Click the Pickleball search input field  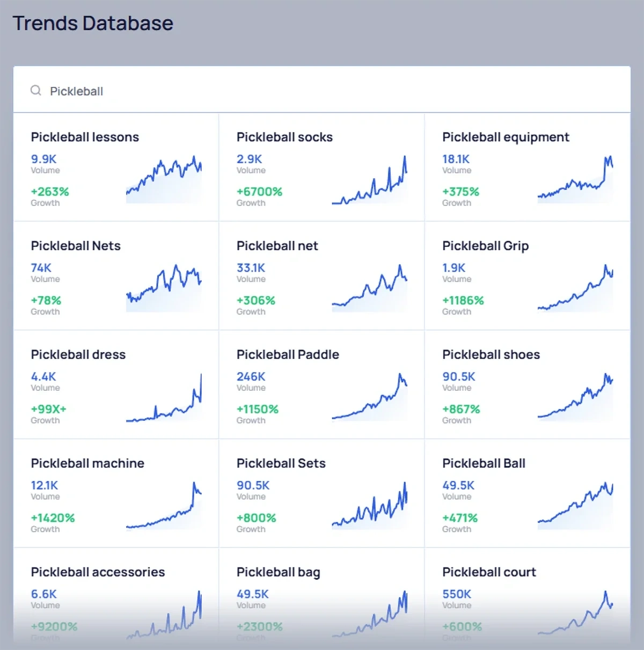322,91
